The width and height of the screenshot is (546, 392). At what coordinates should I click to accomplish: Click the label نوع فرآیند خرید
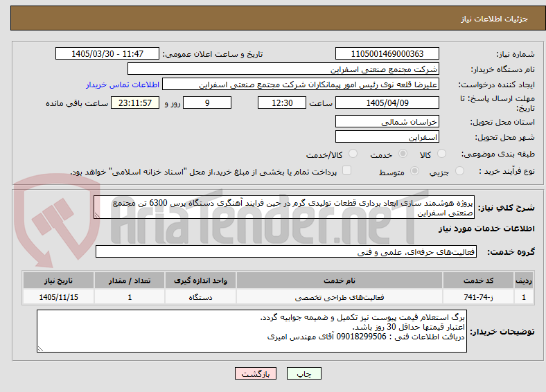tap(507, 171)
